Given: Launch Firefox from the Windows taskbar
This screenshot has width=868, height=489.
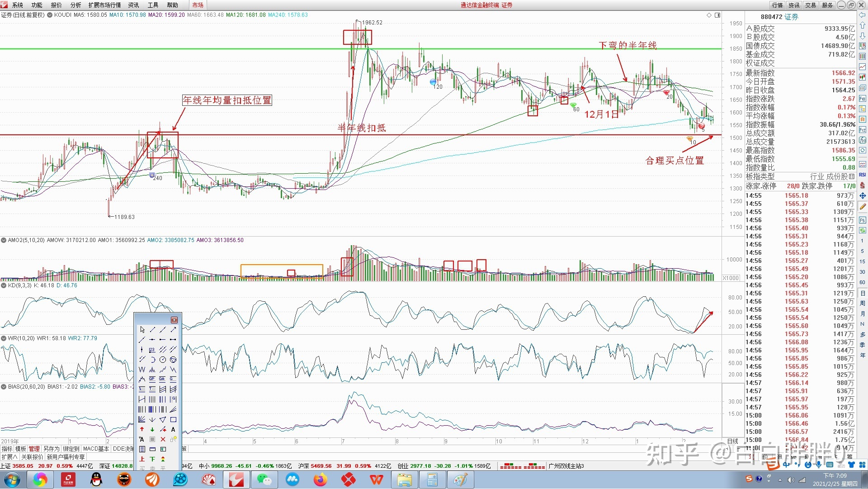Looking at the screenshot, I should (x=320, y=480).
